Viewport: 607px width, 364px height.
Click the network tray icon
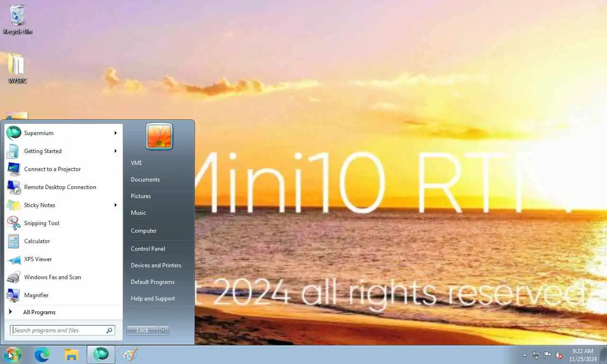click(x=536, y=355)
